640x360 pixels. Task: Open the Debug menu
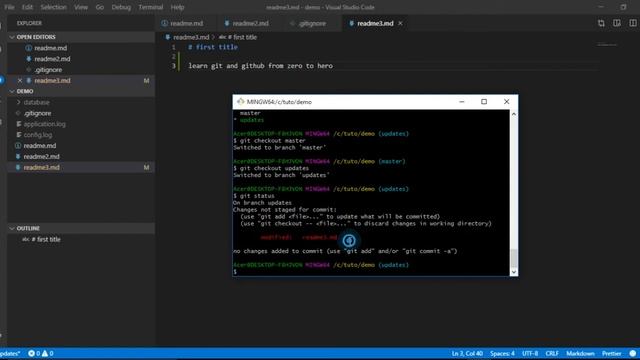coord(121,7)
